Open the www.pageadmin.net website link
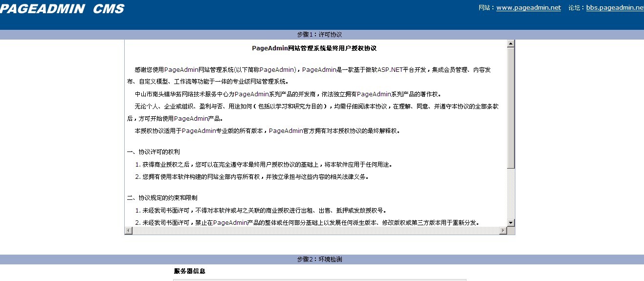 pos(528,8)
